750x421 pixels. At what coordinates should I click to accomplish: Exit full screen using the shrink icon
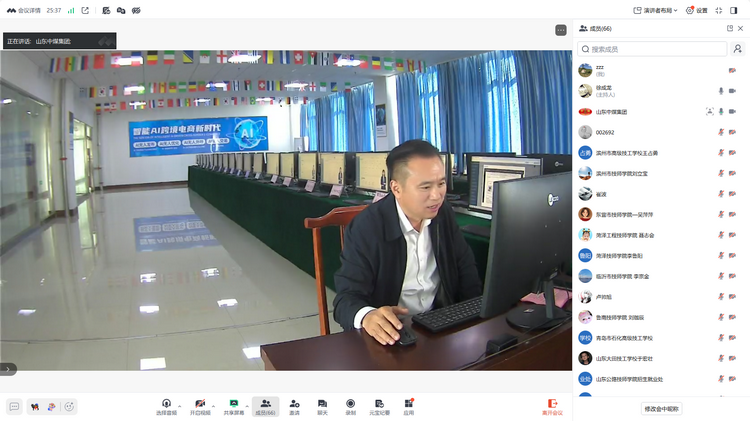(719, 11)
